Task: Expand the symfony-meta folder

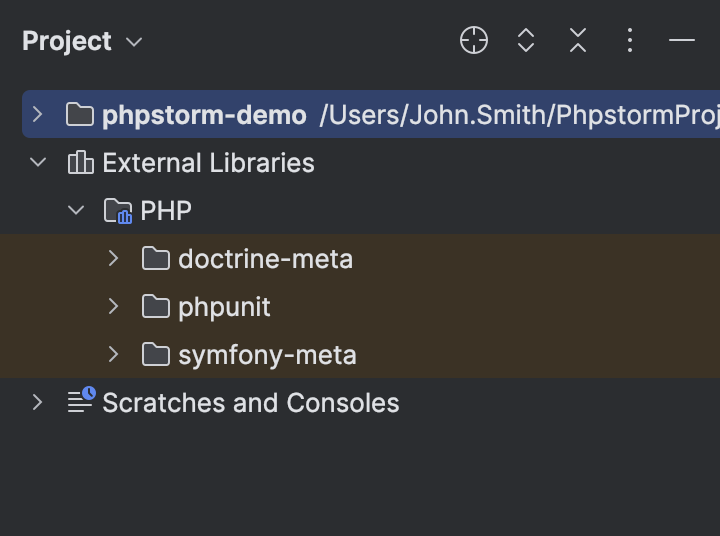Action: tap(113, 354)
